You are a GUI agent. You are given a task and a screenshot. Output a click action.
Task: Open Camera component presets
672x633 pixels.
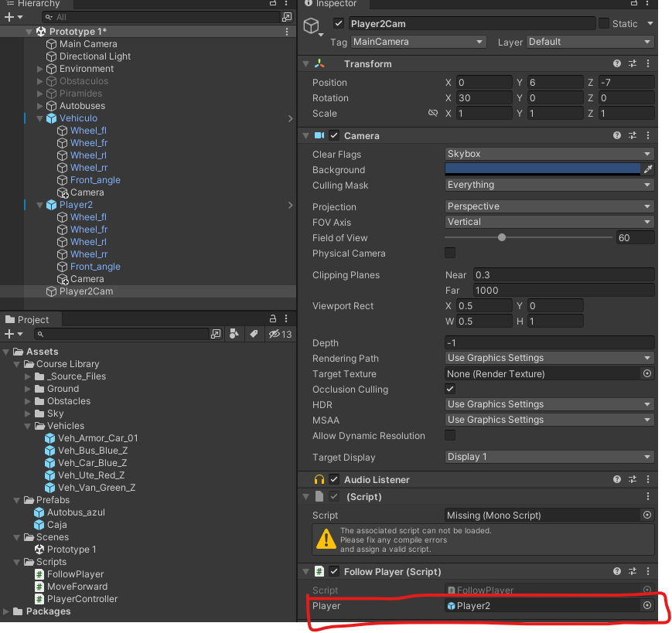click(632, 136)
